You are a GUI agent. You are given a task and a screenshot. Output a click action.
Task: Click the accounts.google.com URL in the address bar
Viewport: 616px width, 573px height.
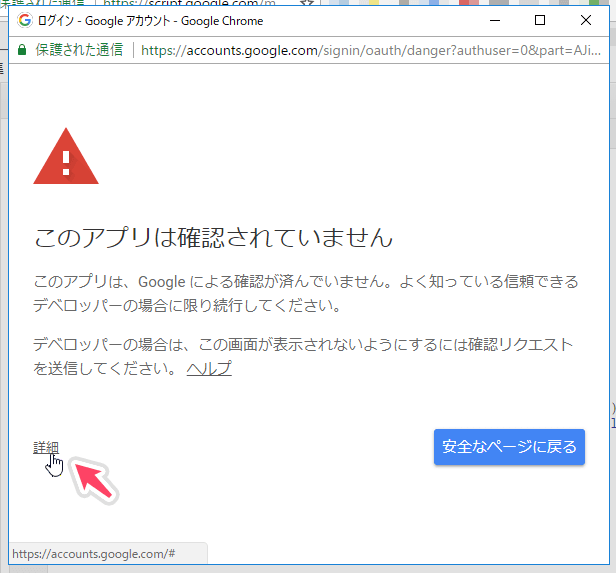click(370, 50)
